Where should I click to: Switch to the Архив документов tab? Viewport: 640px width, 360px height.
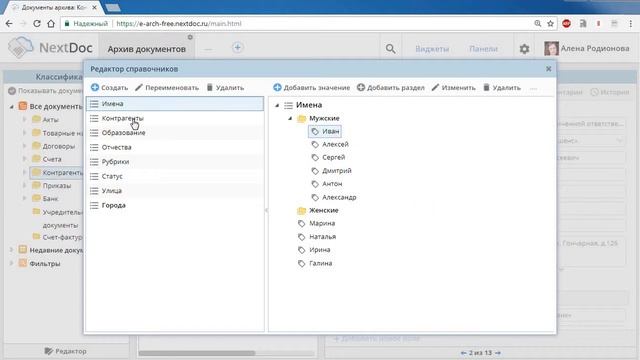click(x=147, y=49)
